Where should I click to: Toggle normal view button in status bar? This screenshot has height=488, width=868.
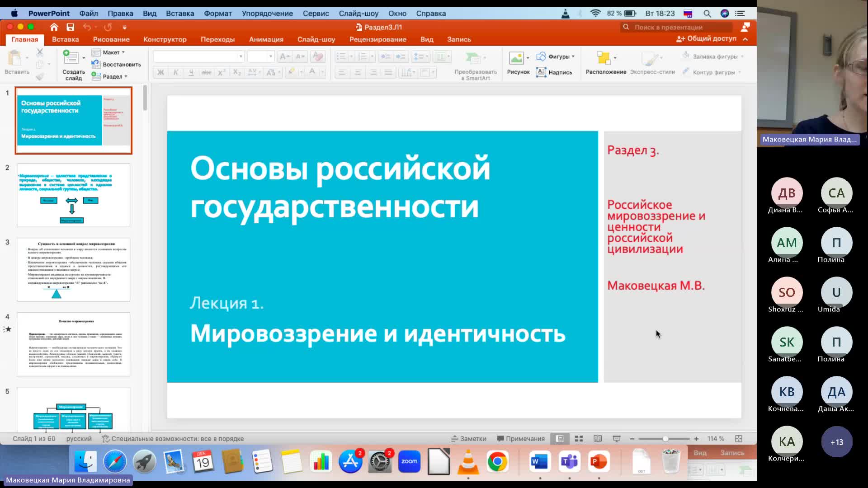[560, 439]
